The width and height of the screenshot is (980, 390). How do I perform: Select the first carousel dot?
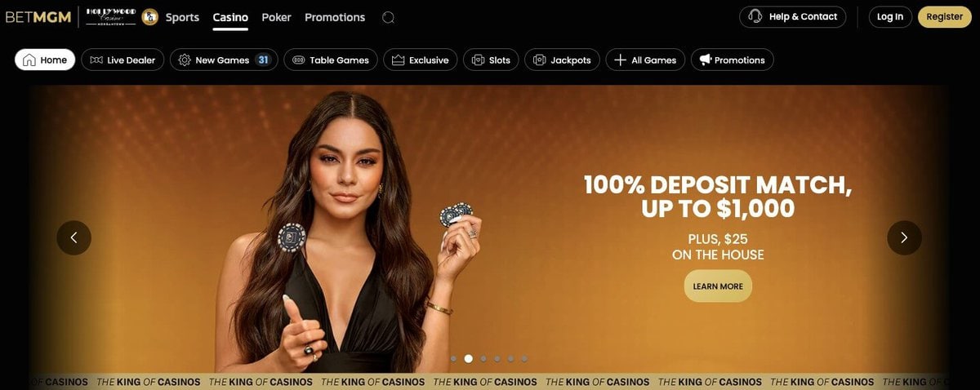[x=454, y=358]
